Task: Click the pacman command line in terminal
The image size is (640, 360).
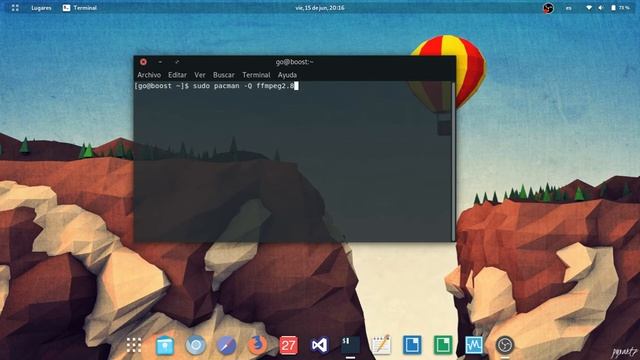Action: point(216,86)
